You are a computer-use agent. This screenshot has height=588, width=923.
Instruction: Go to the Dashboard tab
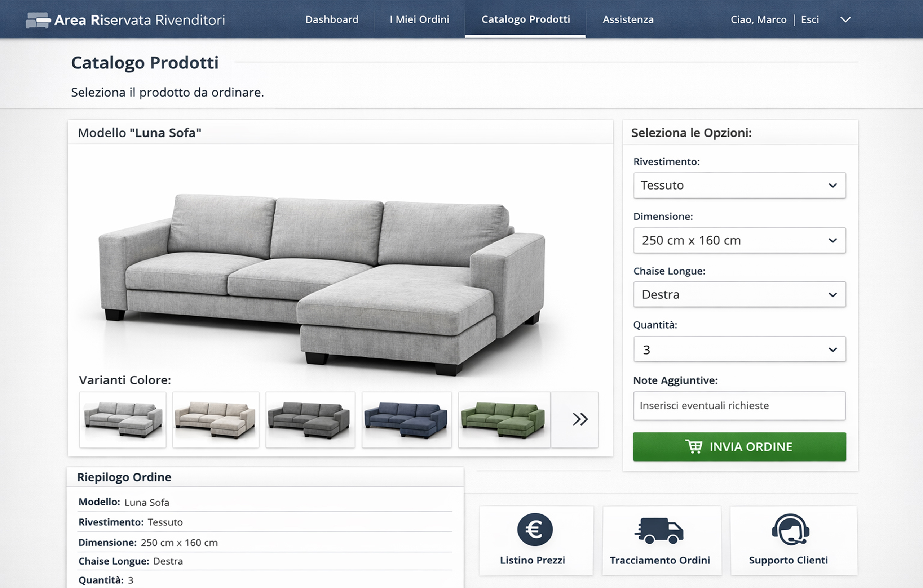click(x=332, y=19)
